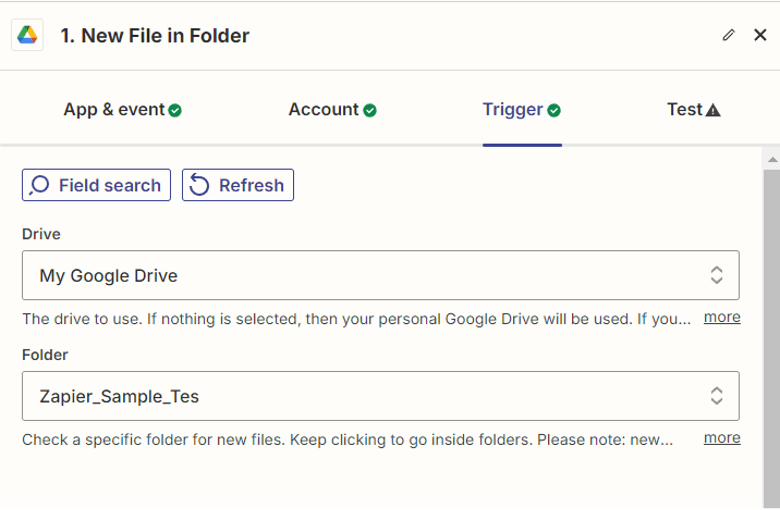780x510 pixels.
Task: Close the New File in Folder panel
Action: (x=760, y=35)
